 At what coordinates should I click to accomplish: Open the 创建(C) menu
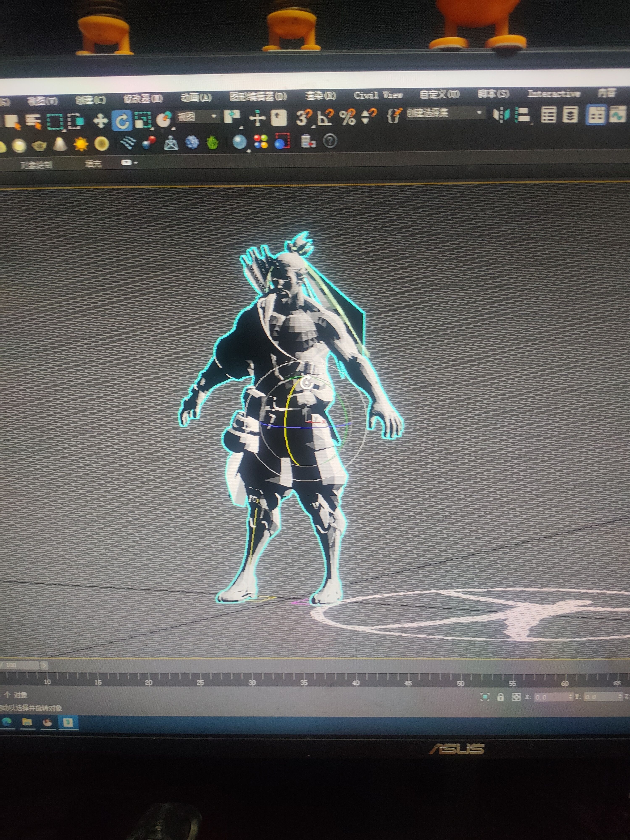point(90,100)
